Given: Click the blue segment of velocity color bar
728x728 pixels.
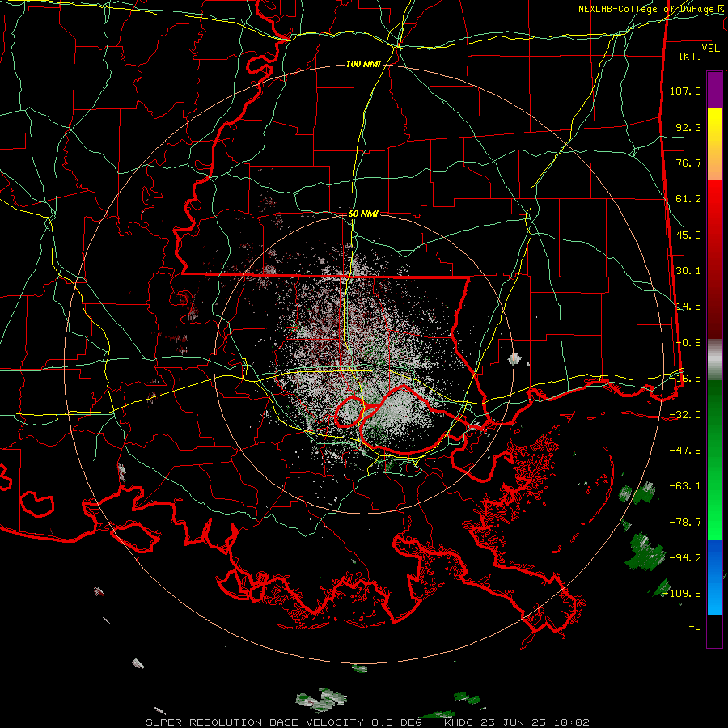Looking at the screenshot, I should (714, 577).
